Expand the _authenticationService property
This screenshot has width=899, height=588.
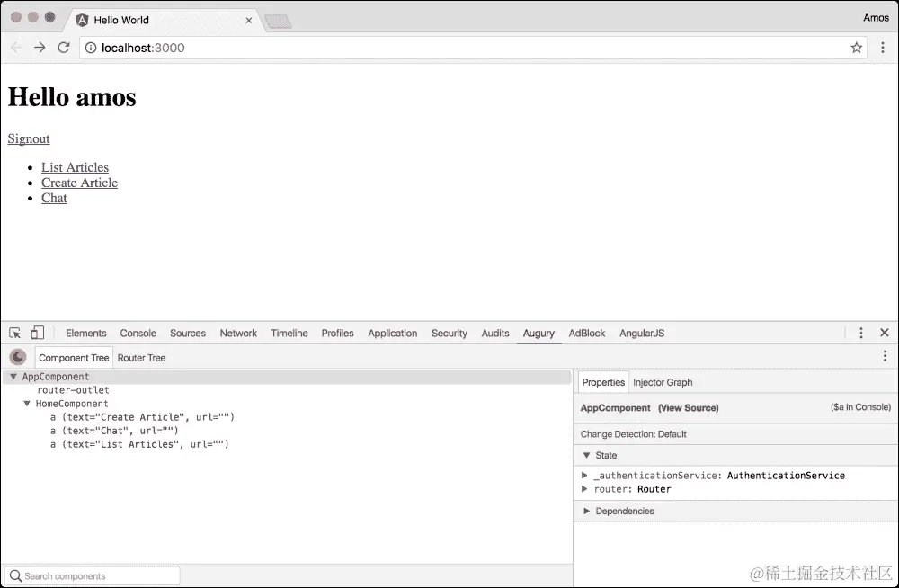point(584,475)
